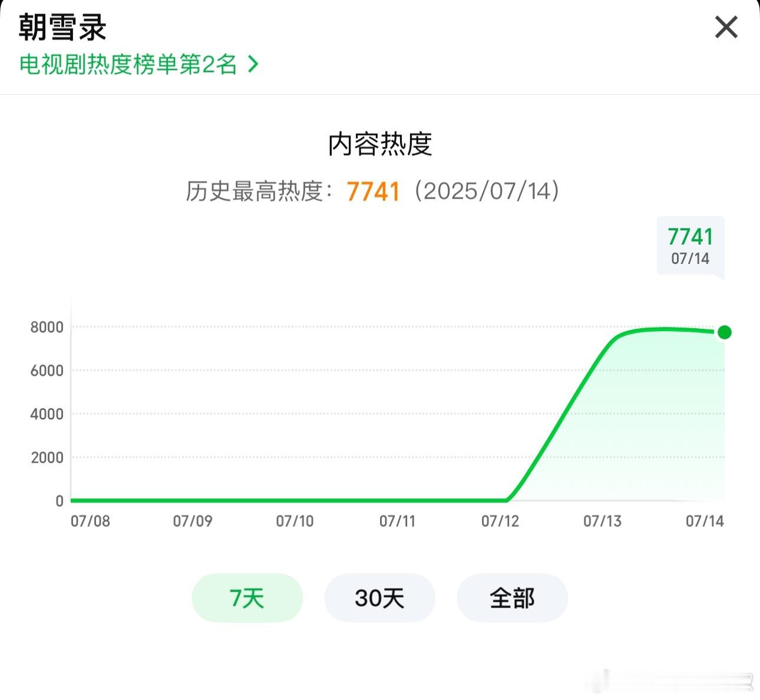
Task: Click the 07/11 x-axis label
Action: click(397, 521)
